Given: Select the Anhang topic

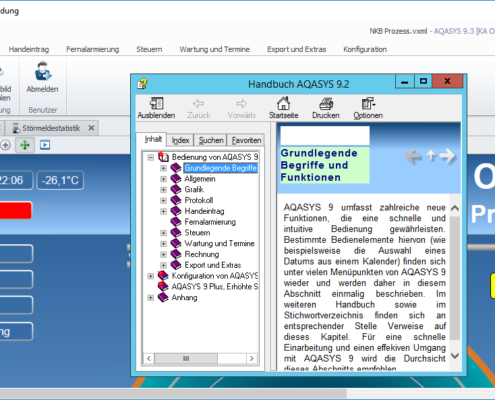Looking at the screenshot, I should (184, 297).
